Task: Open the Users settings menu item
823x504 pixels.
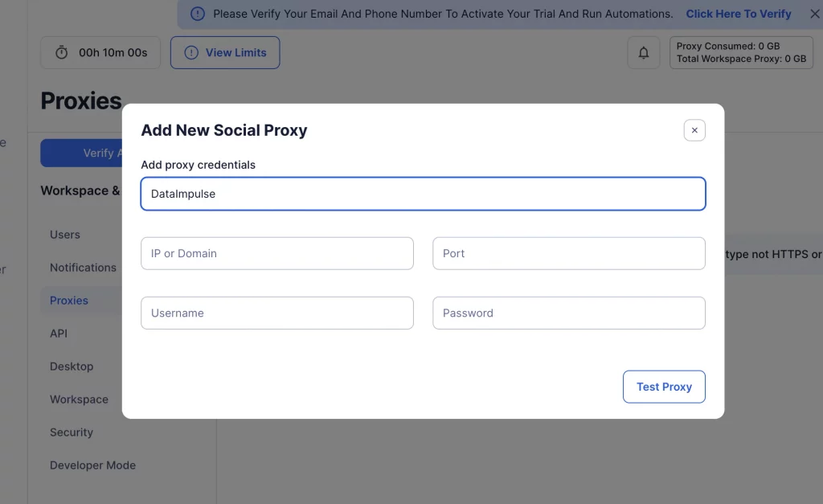Action: tap(65, 235)
